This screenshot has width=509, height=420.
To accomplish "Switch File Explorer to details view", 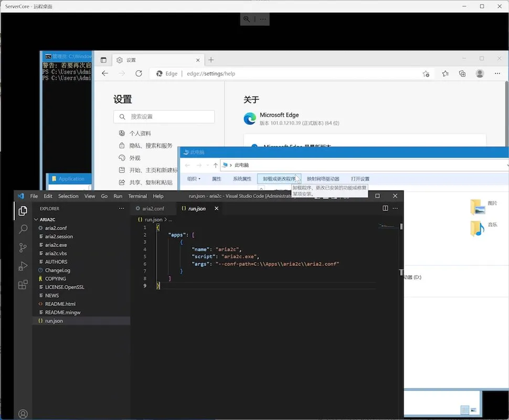I will [x=464, y=409].
